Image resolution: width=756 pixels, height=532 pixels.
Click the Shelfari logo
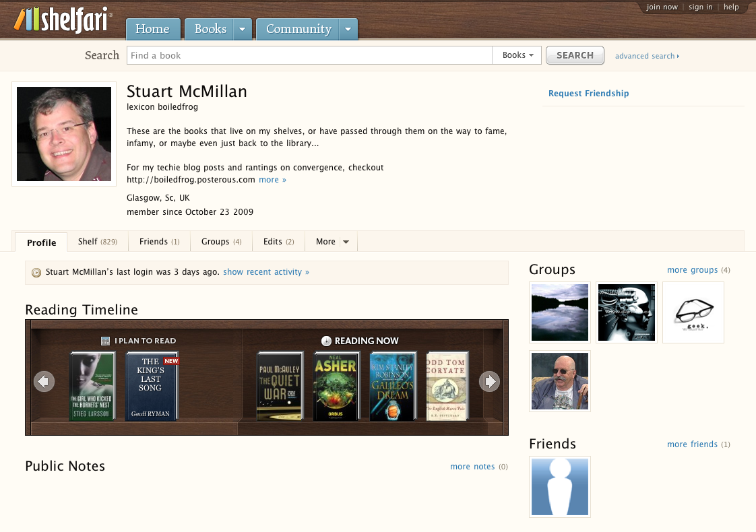click(x=63, y=20)
